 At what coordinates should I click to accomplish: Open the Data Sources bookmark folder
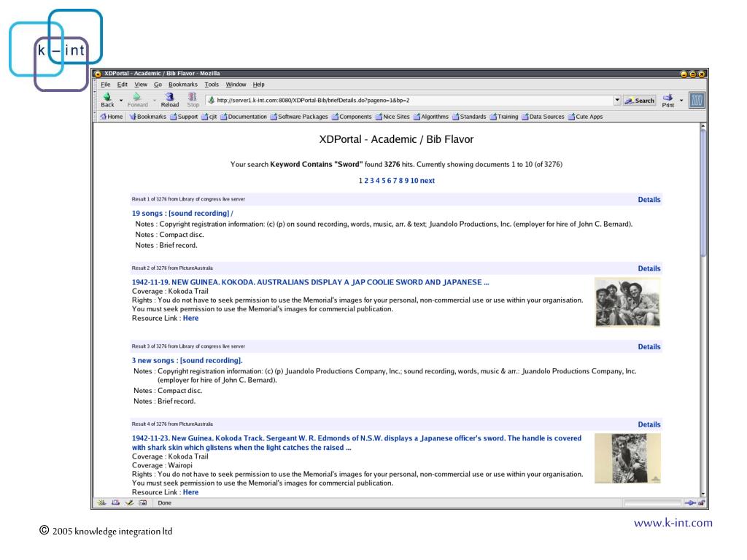click(543, 117)
